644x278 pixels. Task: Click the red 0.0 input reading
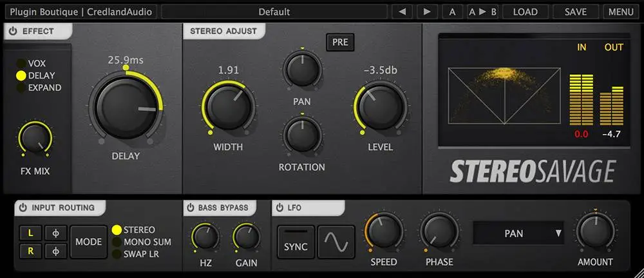click(x=581, y=134)
